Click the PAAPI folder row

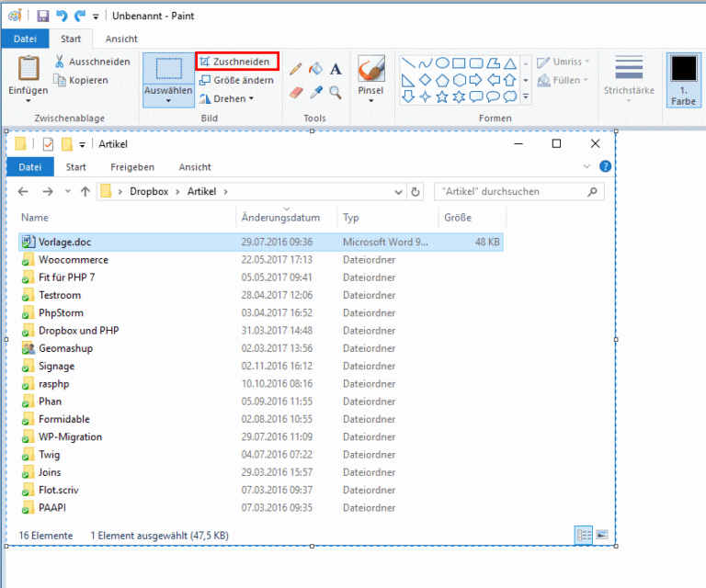261,507
